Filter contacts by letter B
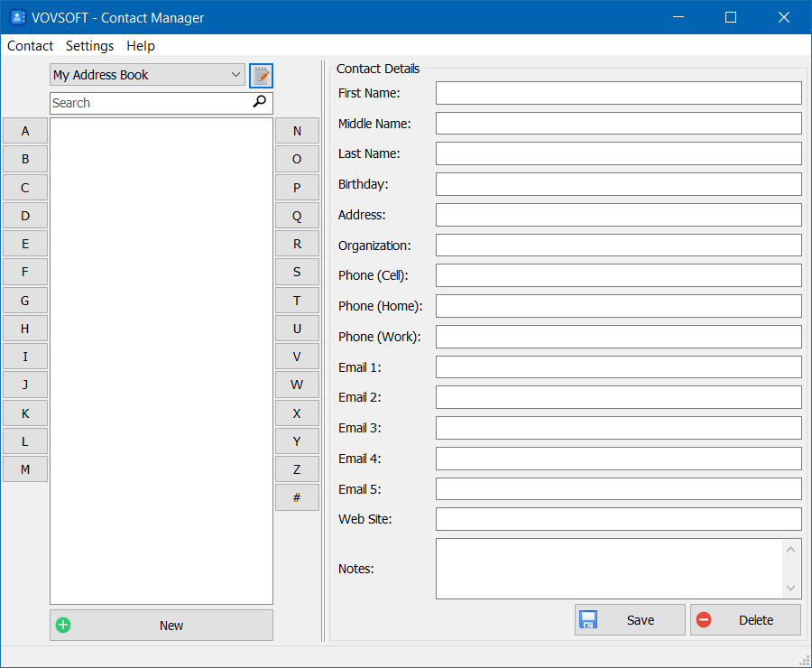812x668 pixels. [x=25, y=159]
